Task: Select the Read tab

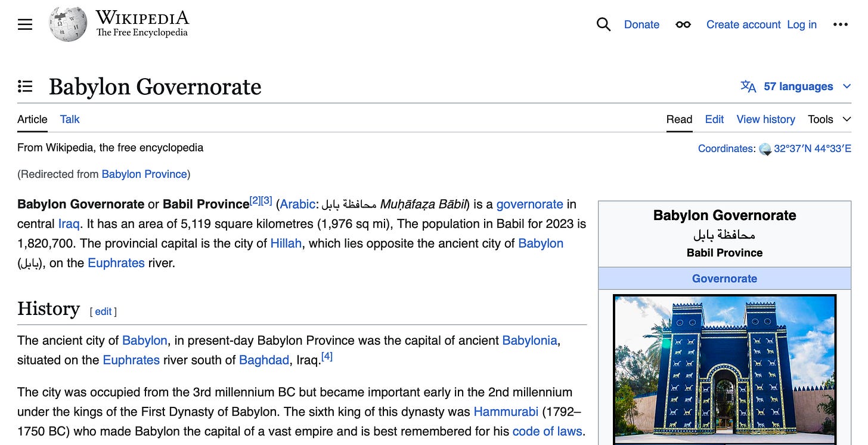Action: (679, 119)
